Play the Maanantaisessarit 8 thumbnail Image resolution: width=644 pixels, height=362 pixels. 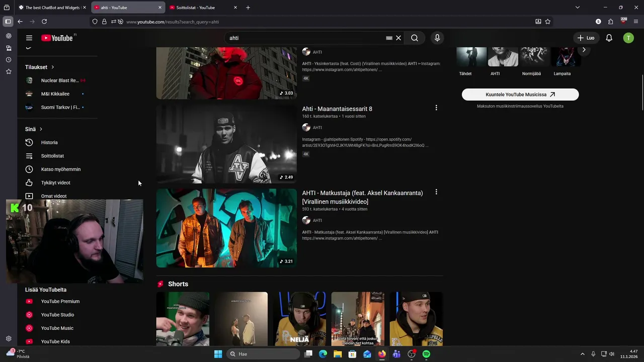(x=226, y=144)
